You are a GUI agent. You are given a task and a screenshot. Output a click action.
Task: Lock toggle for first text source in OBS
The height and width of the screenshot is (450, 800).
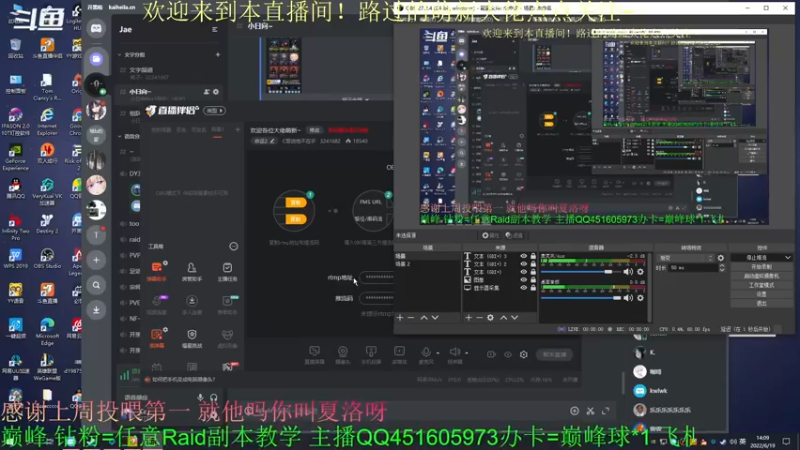[x=533, y=256]
